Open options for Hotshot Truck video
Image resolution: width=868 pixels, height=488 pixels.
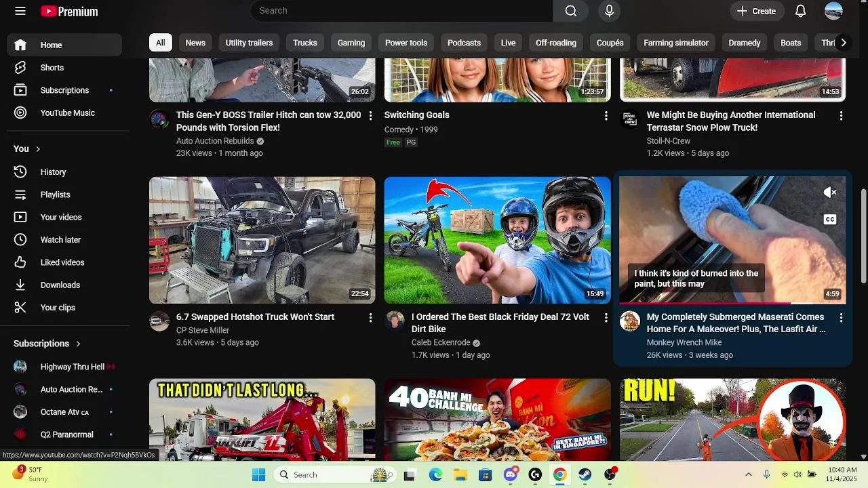point(370,318)
